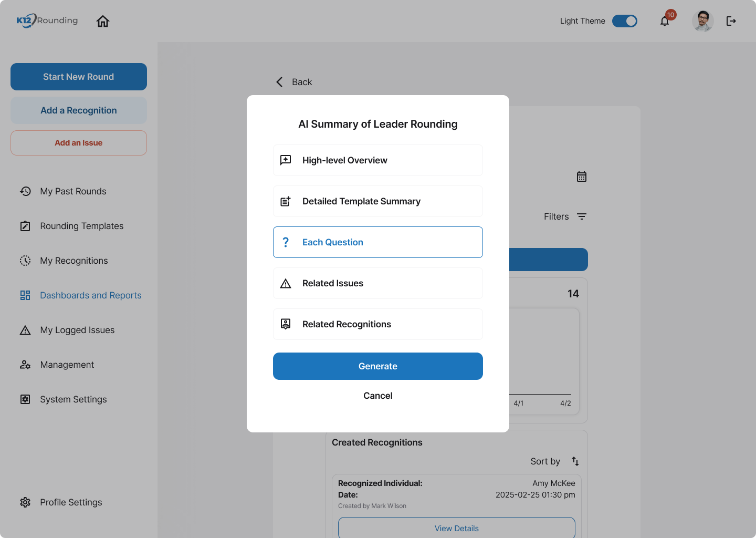
Task: Click View Details for Amy McKee recognition
Action: click(457, 528)
